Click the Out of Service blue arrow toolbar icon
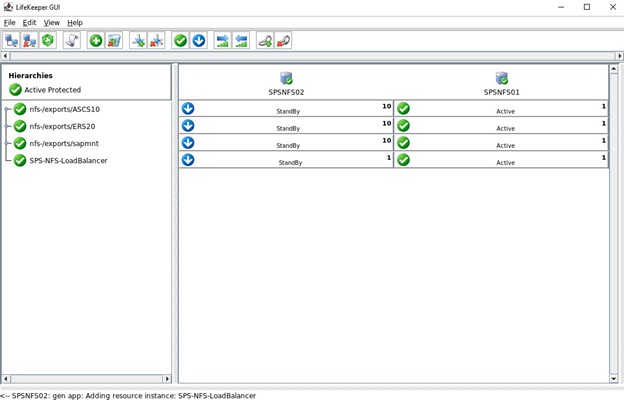This screenshot has width=624, height=400. click(x=199, y=41)
